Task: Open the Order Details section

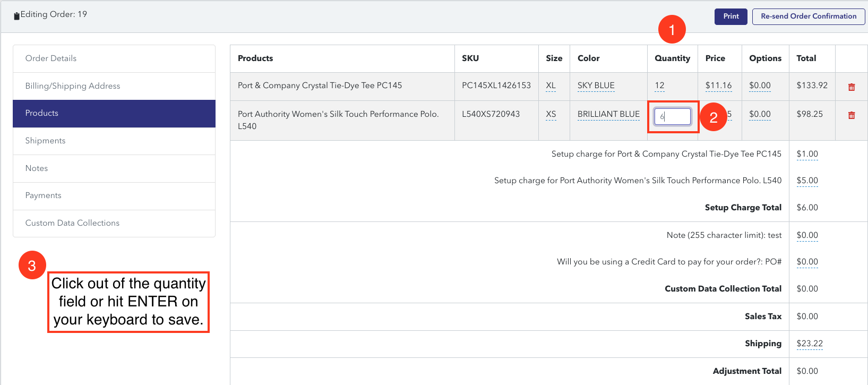Action: point(114,58)
